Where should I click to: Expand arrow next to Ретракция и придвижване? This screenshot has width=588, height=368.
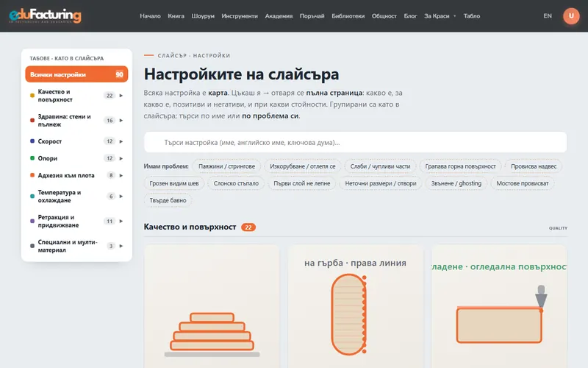pos(121,222)
